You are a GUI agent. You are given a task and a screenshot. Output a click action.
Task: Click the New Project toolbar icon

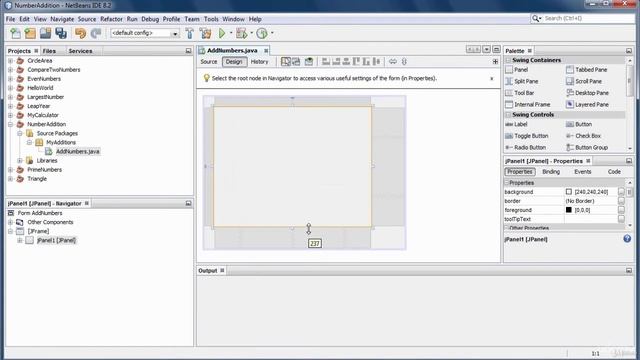coord(30,33)
